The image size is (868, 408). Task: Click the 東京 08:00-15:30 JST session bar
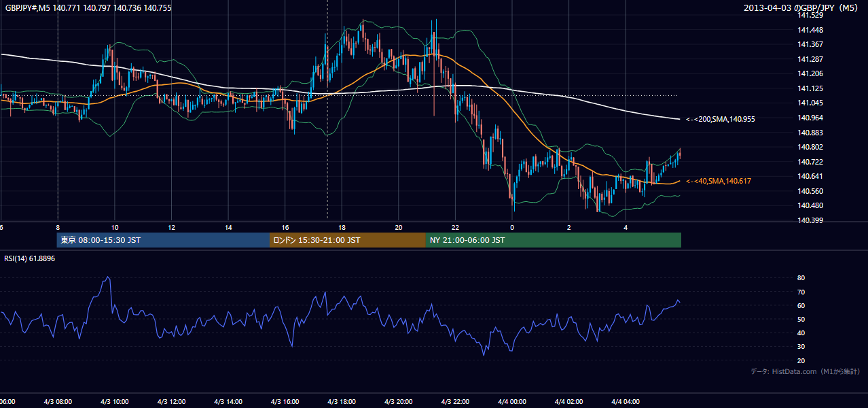[164, 240]
